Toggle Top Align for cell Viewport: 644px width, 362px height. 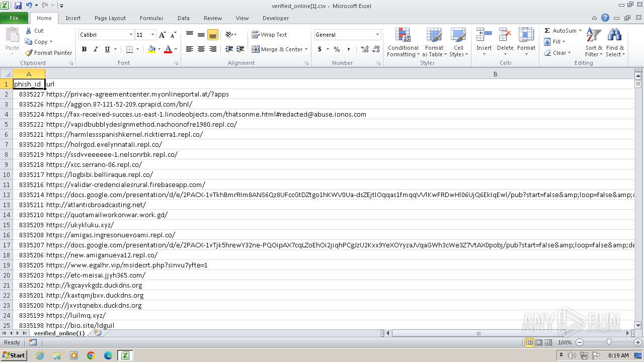pyautogui.click(x=190, y=35)
